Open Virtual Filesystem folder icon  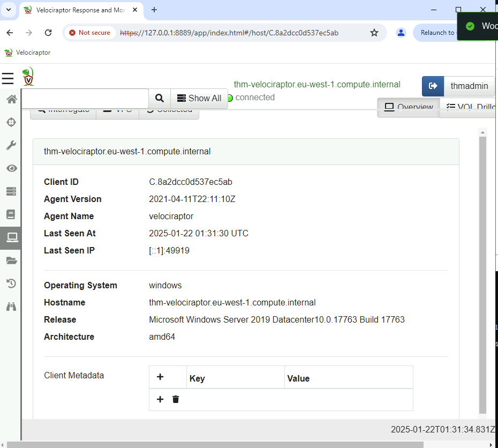tap(11, 260)
